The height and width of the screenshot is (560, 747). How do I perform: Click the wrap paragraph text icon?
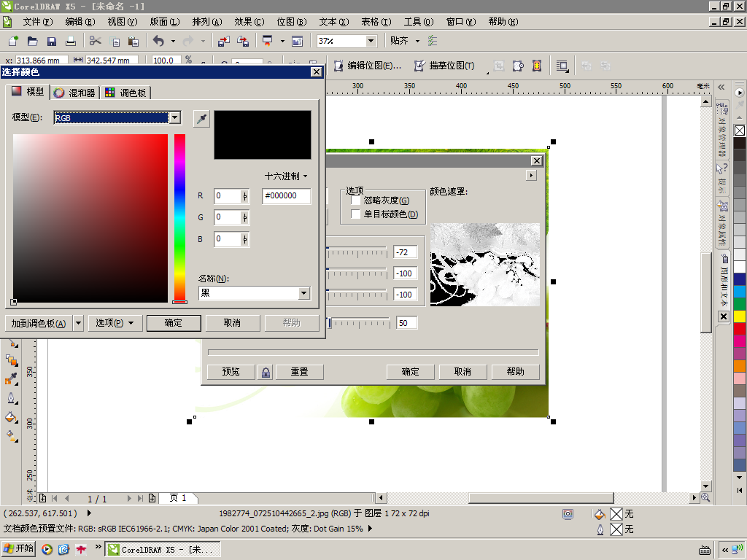coord(562,66)
